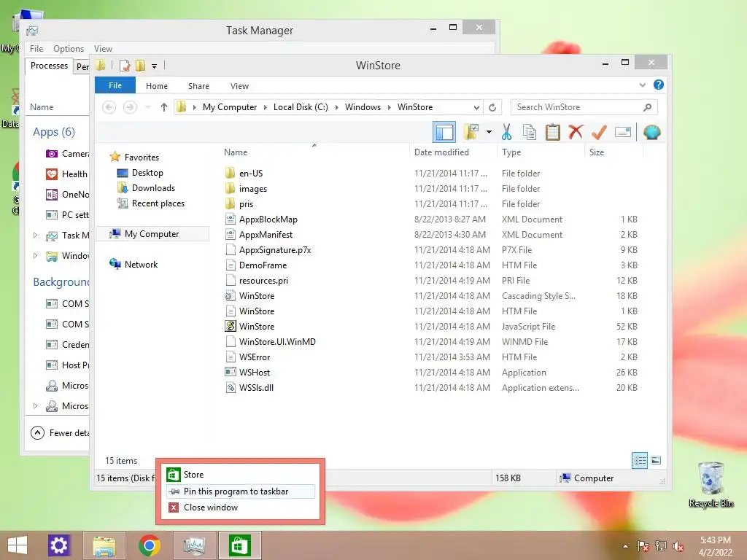This screenshot has width=747, height=560.
Task: Click the Refresh button by address bar
Action: 492,107
